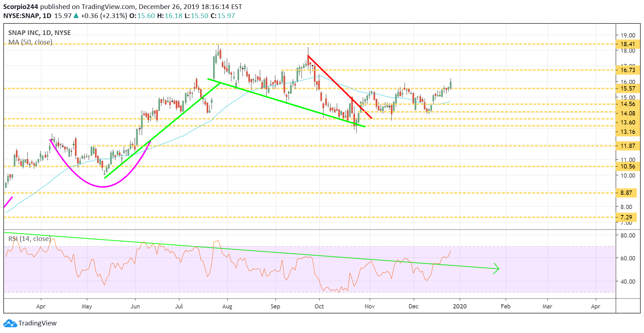Click the Feb label on time axis
Screen dimensions: 644x333
506,306
